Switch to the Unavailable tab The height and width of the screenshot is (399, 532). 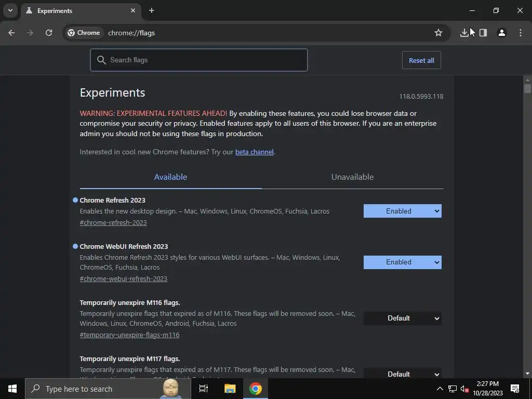click(x=353, y=177)
